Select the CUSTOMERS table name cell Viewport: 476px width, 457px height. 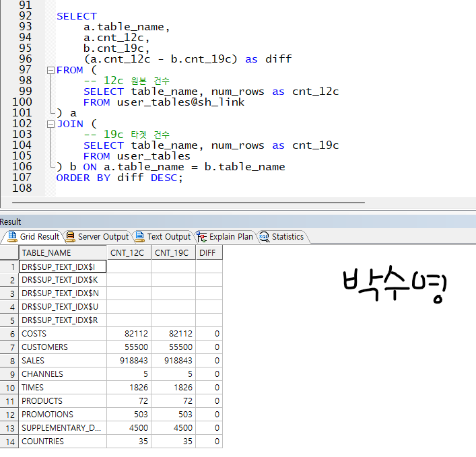click(62, 347)
